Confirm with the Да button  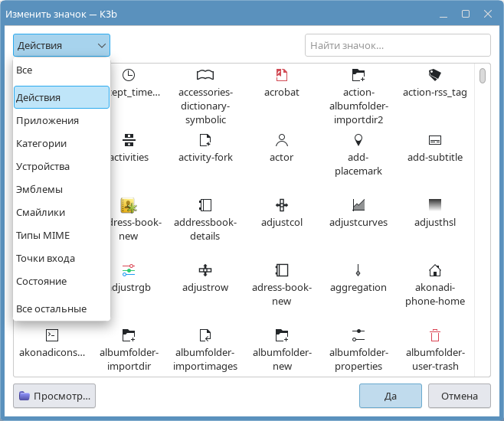tap(391, 396)
